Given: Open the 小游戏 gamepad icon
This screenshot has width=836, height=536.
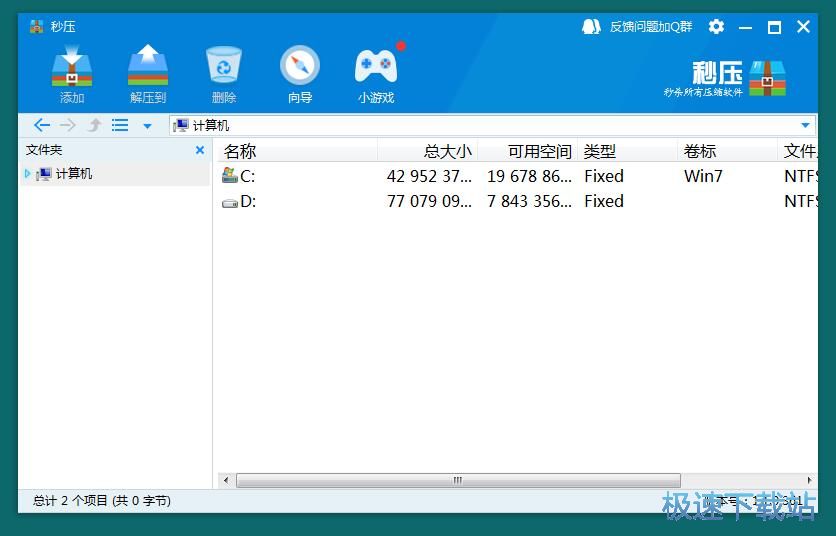Looking at the screenshot, I should click(x=376, y=66).
